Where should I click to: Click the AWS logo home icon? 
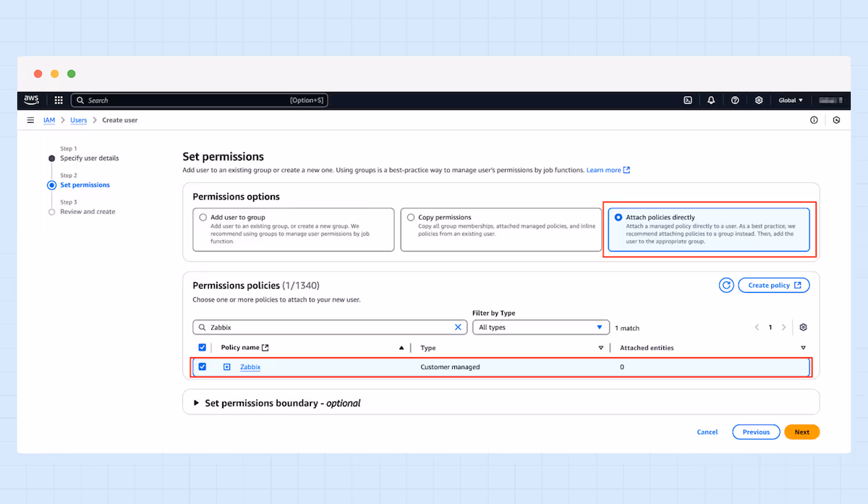(x=31, y=100)
